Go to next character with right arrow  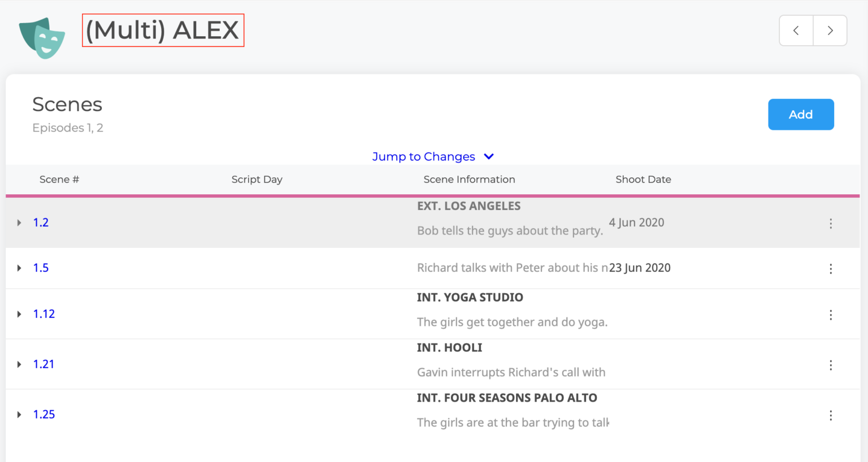(x=830, y=30)
